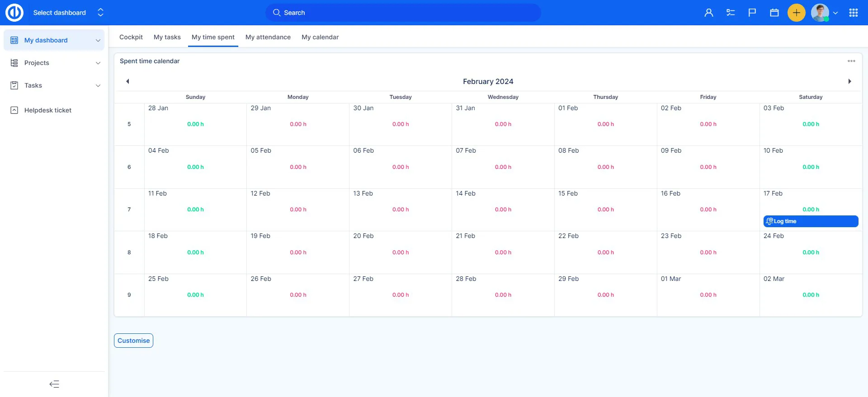868x397 pixels.
Task: Open the user profile icon in top bar
Action: (x=708, y=13)
